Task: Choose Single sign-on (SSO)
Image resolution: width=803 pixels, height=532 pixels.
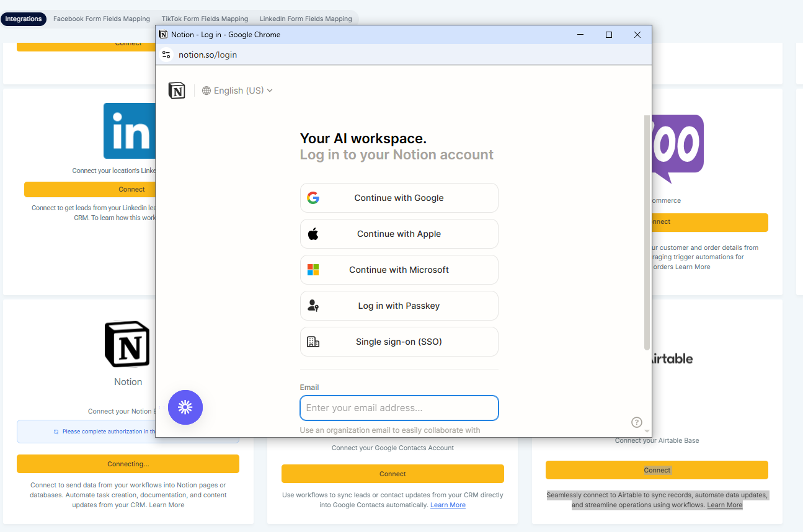Action: point(399,342)
